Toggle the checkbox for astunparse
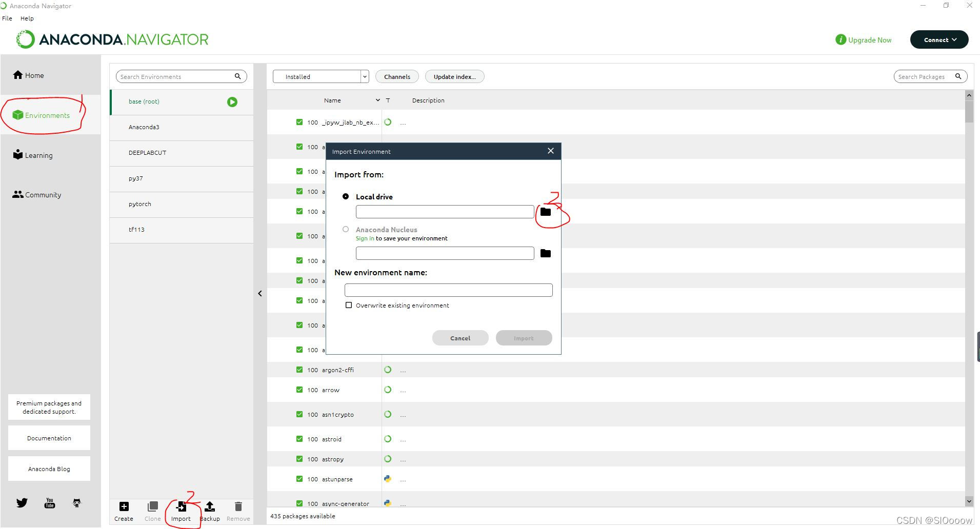The width and height of the screenshot is (980, 529). (299, 479)
